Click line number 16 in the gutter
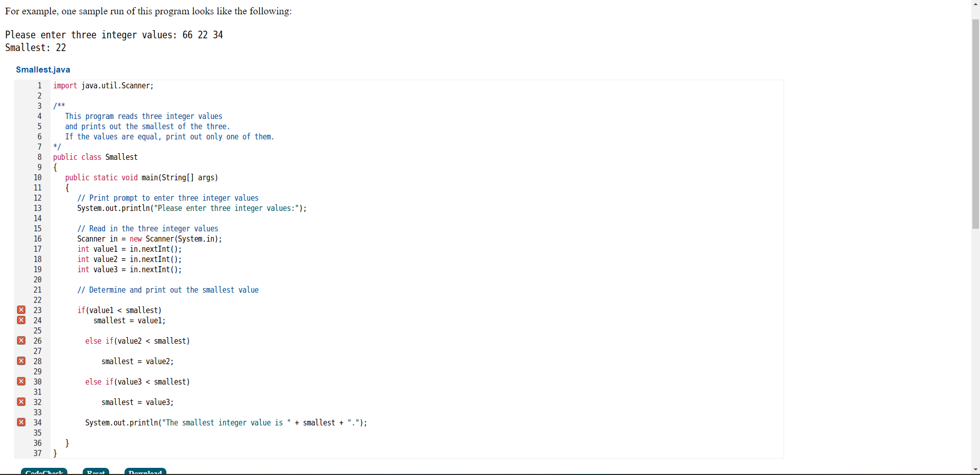Screen dimensions: 980x475 click(37, 239)
